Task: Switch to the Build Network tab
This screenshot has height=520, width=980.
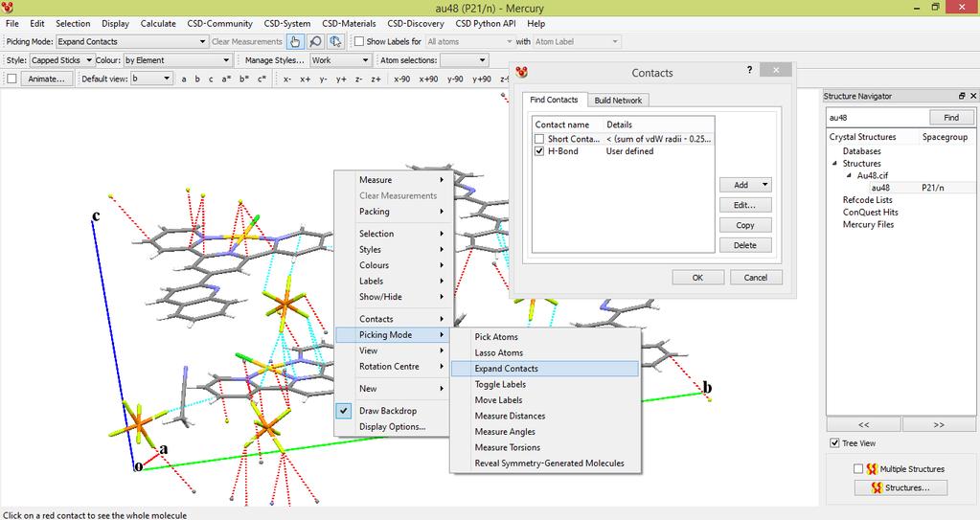Action: click(x=618, y=100)
